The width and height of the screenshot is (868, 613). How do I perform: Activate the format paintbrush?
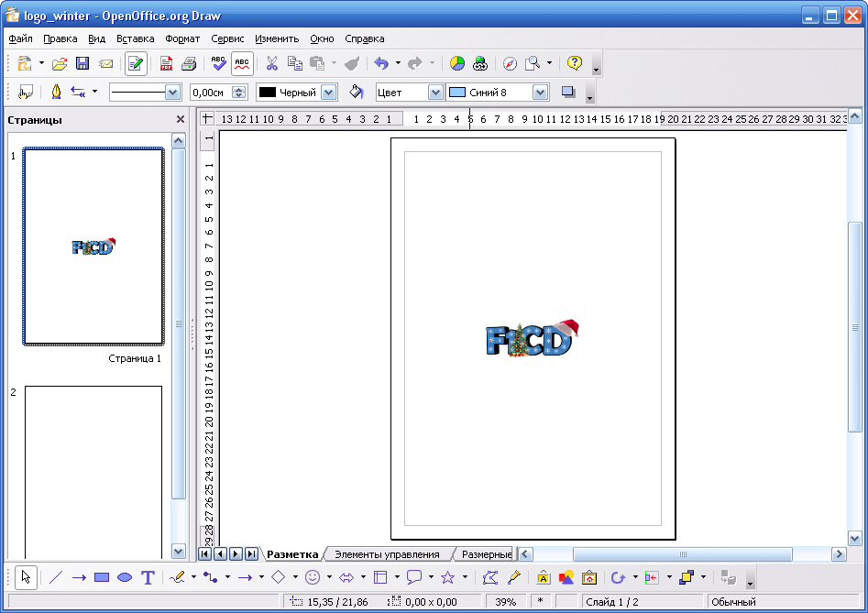352,63
